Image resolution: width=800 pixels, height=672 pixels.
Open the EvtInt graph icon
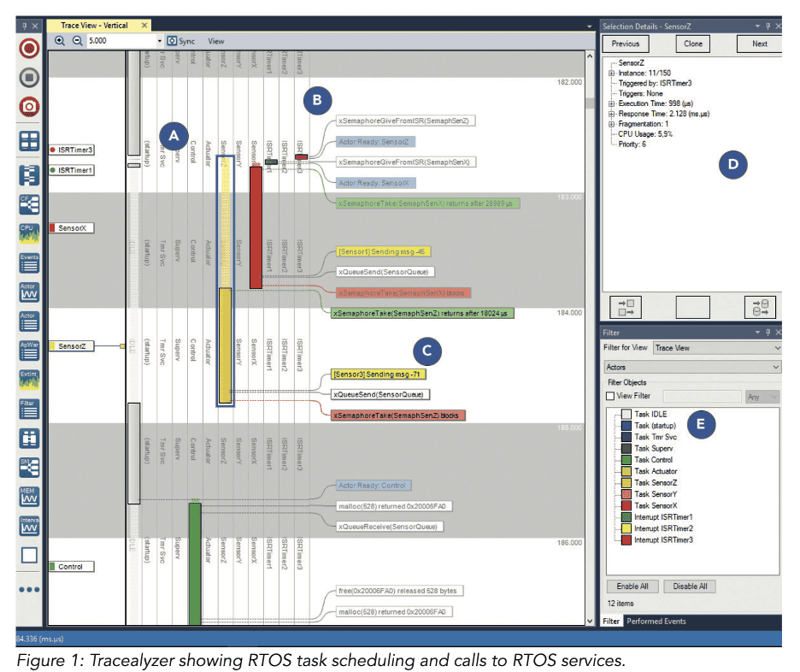point(29,379)
